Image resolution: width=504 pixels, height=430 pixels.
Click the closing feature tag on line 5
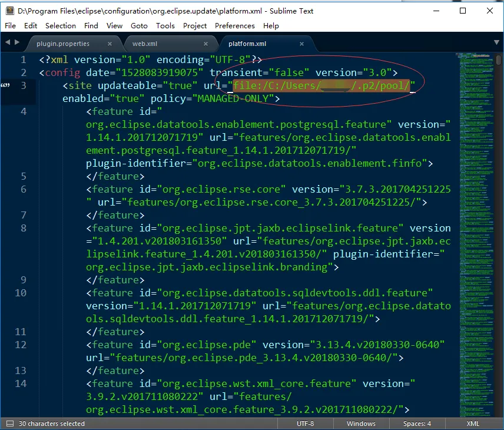115,176
